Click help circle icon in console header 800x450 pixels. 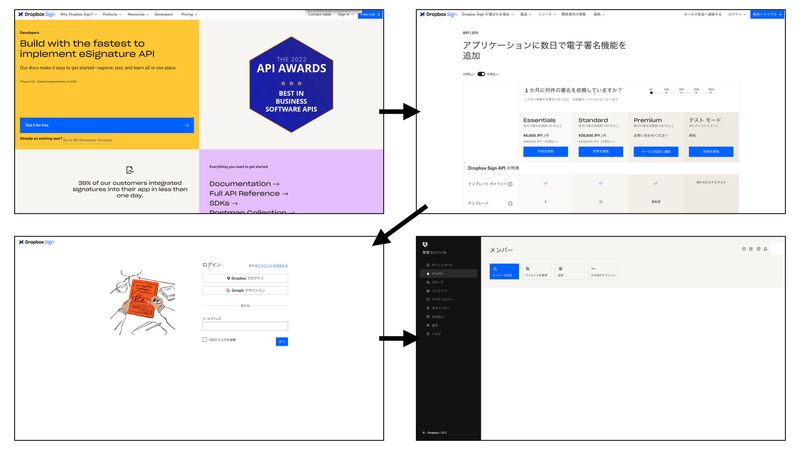[x=743, y=249]
